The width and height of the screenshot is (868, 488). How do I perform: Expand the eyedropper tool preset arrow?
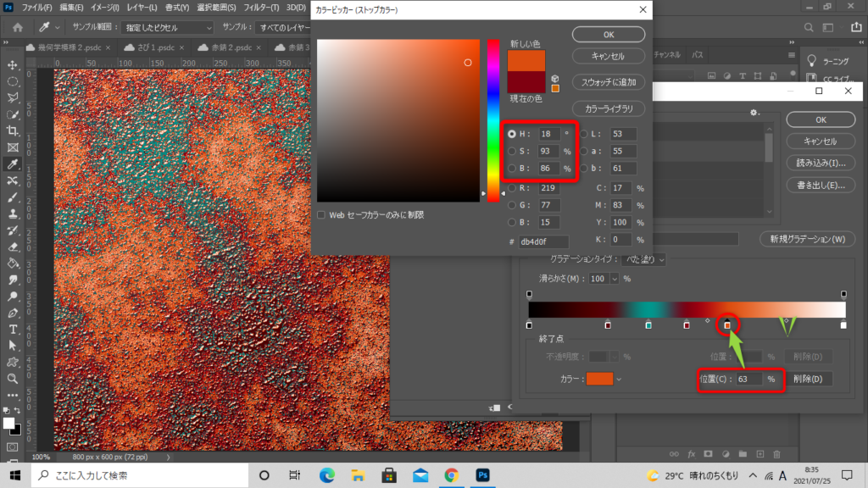(57, 27)
